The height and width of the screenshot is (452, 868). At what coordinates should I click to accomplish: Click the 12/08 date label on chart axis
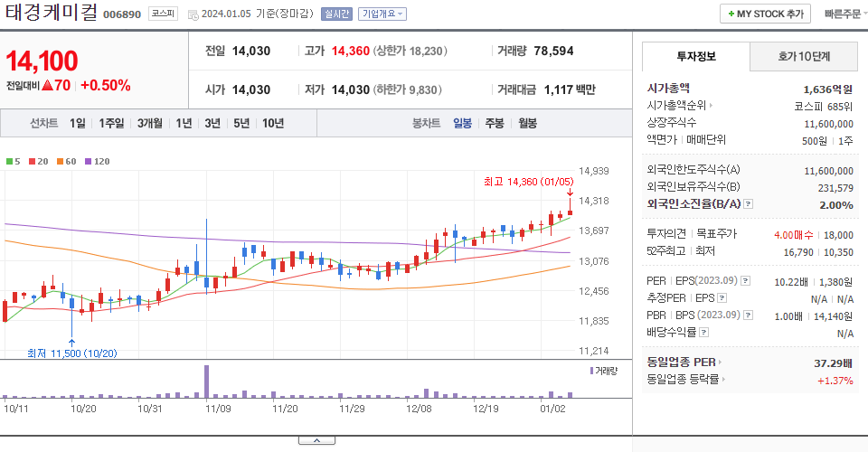[x=419, y=409]
